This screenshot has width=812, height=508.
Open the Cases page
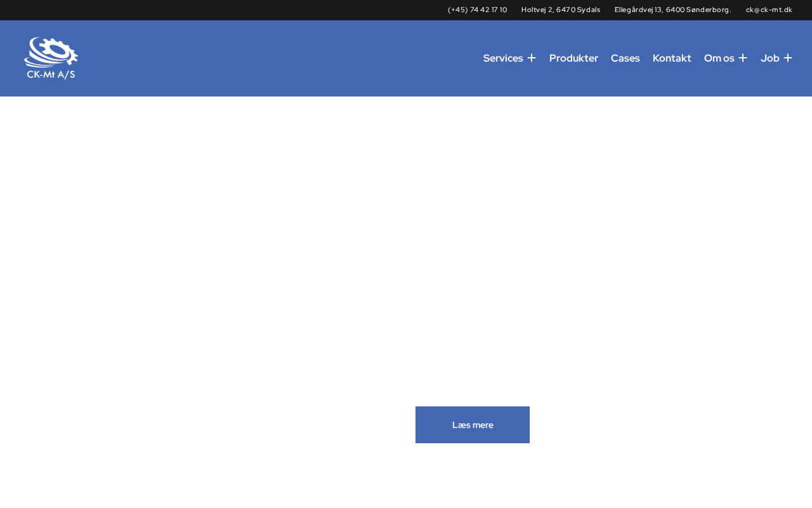[625, 58]
